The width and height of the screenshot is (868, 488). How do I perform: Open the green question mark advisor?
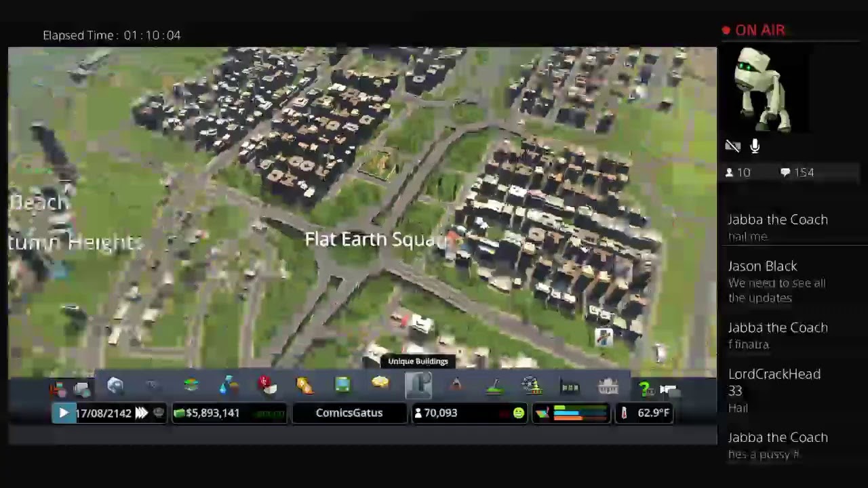pos(644,388)
